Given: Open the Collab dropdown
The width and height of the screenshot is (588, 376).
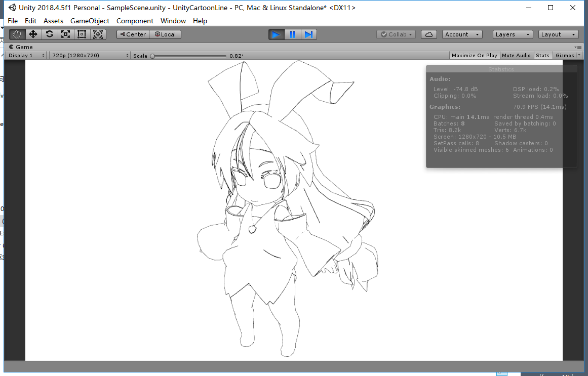Looking at the screenshot, I should pos(396,34).
